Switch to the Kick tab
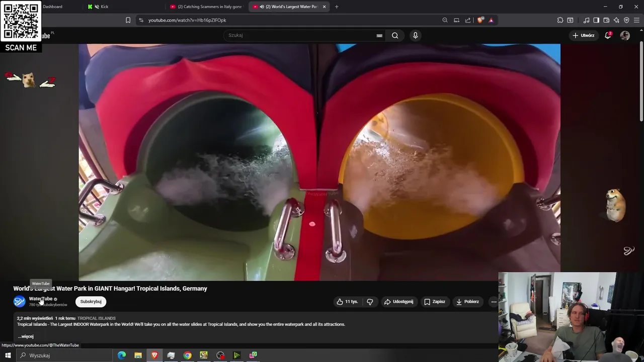The width and height of the screenshot is (644, 362). (123, 7)
